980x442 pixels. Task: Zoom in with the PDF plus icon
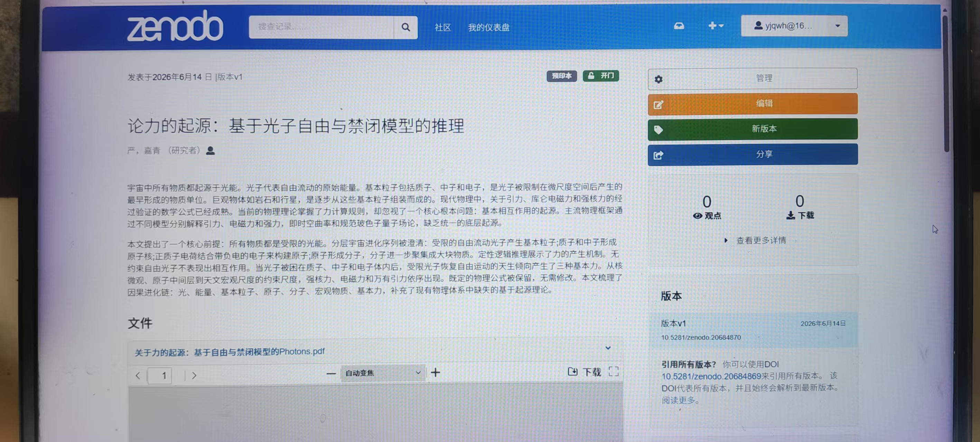(x=436, y=373)
